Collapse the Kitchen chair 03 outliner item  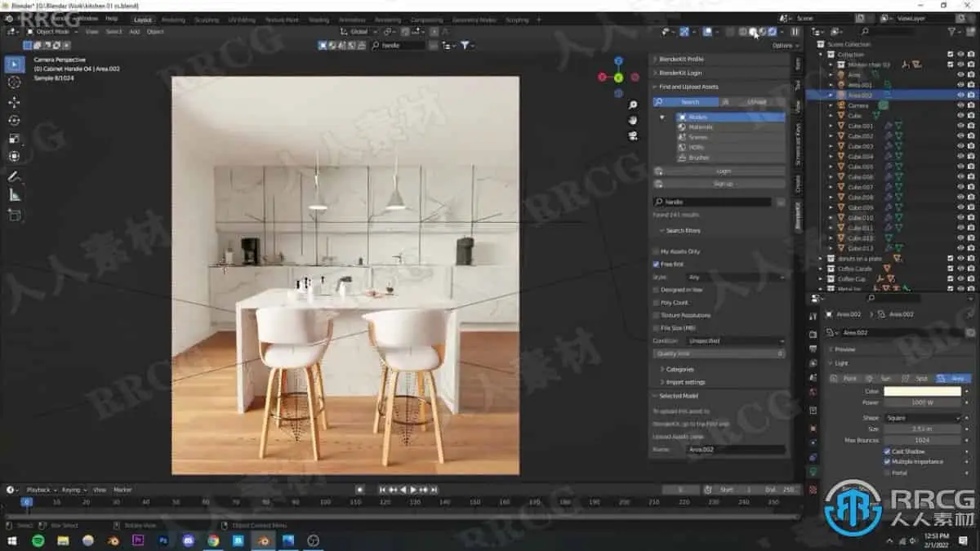pos(830,64)
